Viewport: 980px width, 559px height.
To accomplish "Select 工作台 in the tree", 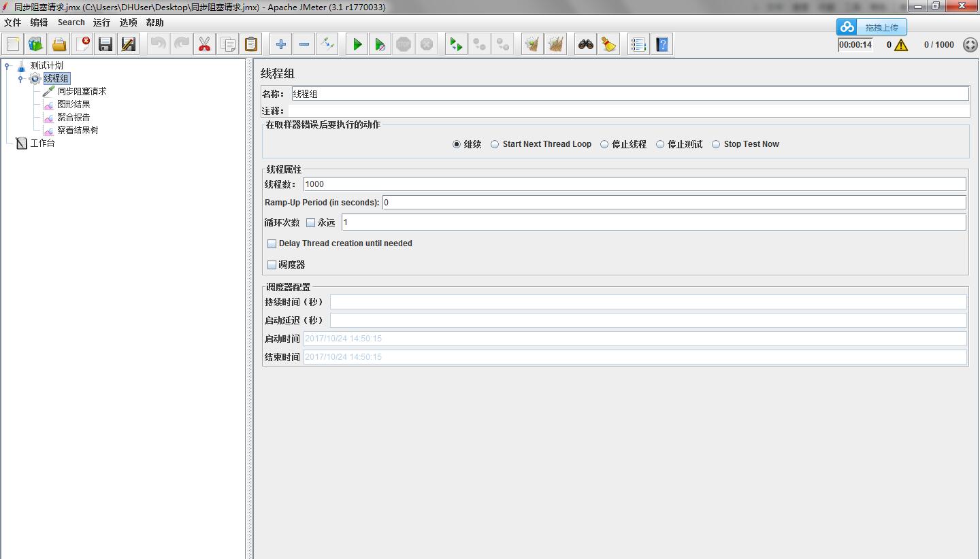I will coord(42,143).
